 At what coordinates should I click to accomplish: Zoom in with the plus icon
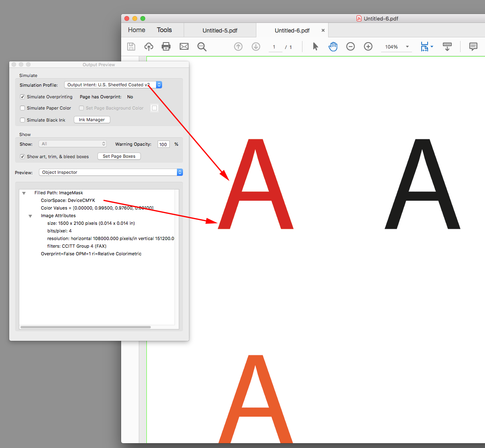pyautogui.click(x=368, y=47)
